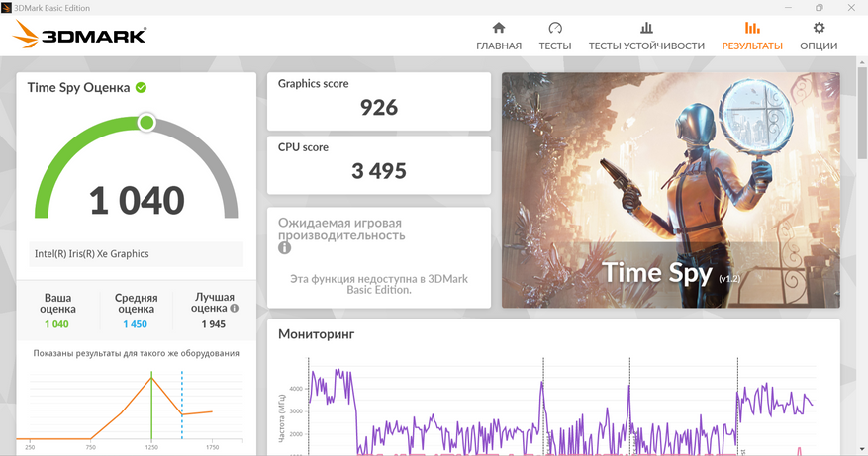Click the 3DMark logo
Screen dimensions: 868x456
pyautogui.click(x=79, y=35)
